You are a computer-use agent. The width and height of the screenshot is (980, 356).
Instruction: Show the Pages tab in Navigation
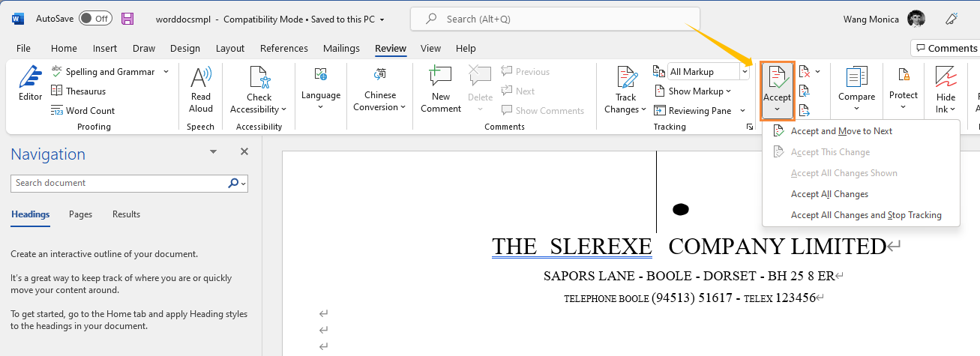point(80,214)
